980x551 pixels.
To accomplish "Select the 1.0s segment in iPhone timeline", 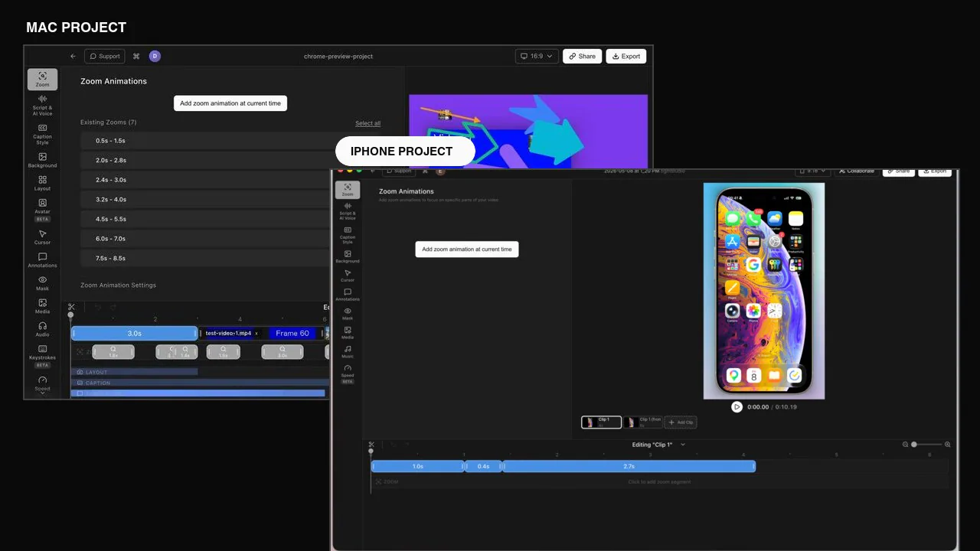I will (x=418, y=466).
